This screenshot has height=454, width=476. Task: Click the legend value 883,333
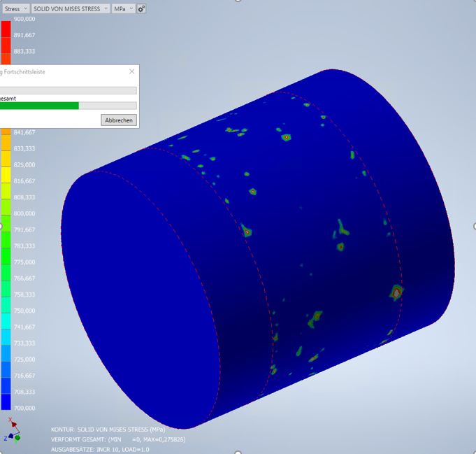pos(24,51)
